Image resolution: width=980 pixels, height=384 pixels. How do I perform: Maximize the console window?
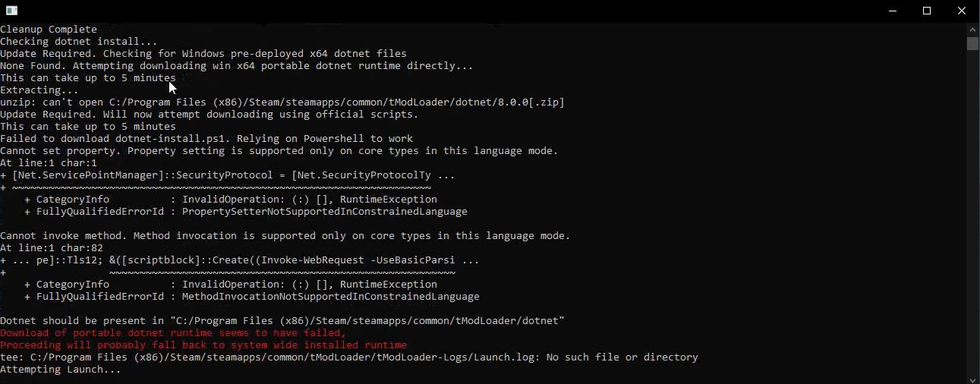(x=927, y=11)
